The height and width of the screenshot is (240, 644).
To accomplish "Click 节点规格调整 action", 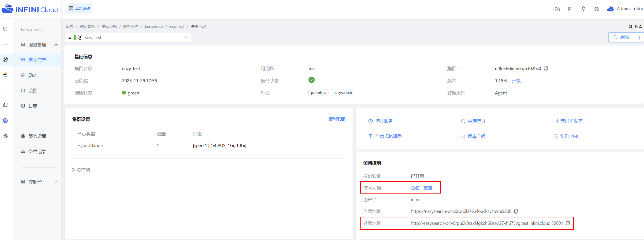I will tap(385, 136).
